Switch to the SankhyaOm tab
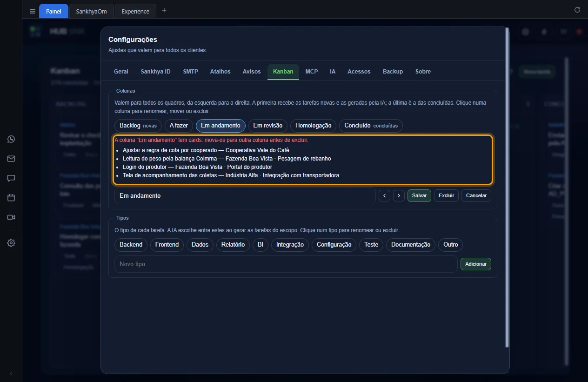588x382 pixels. [92, 11]
